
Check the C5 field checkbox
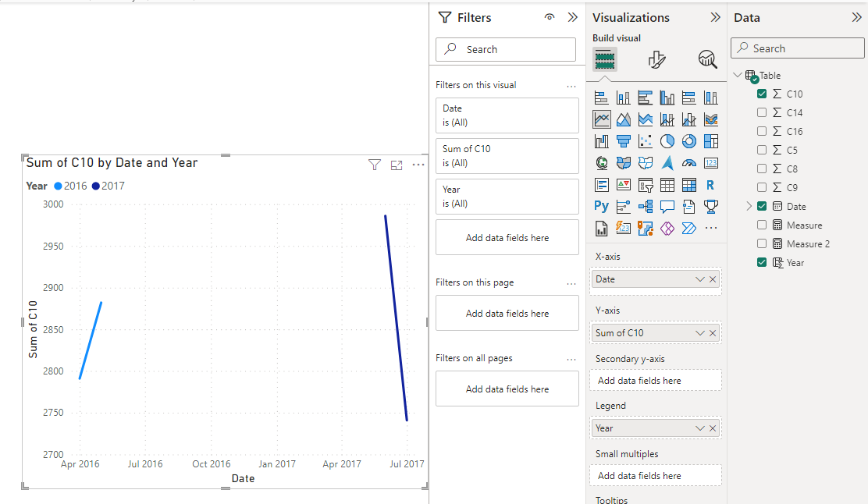[762, 150]
